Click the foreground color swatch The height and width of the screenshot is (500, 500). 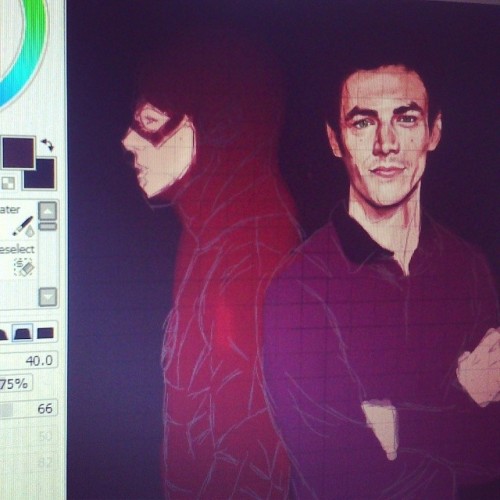click(19, 153)
